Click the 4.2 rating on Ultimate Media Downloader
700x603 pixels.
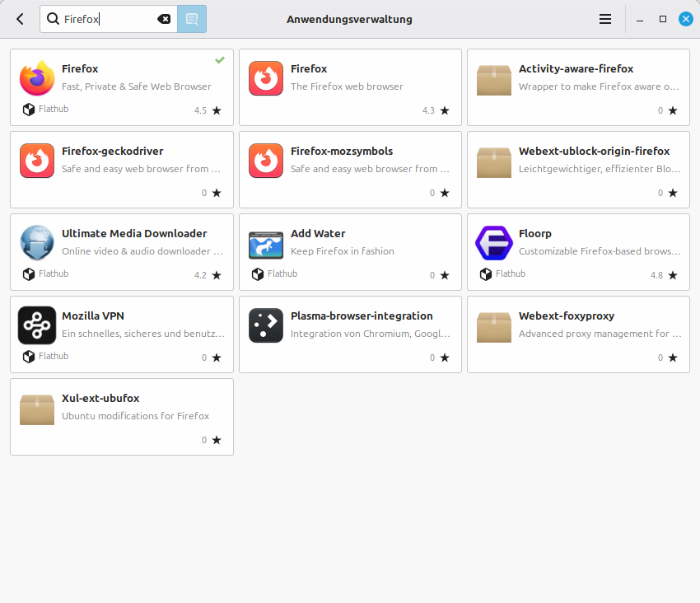click(208, 275)
